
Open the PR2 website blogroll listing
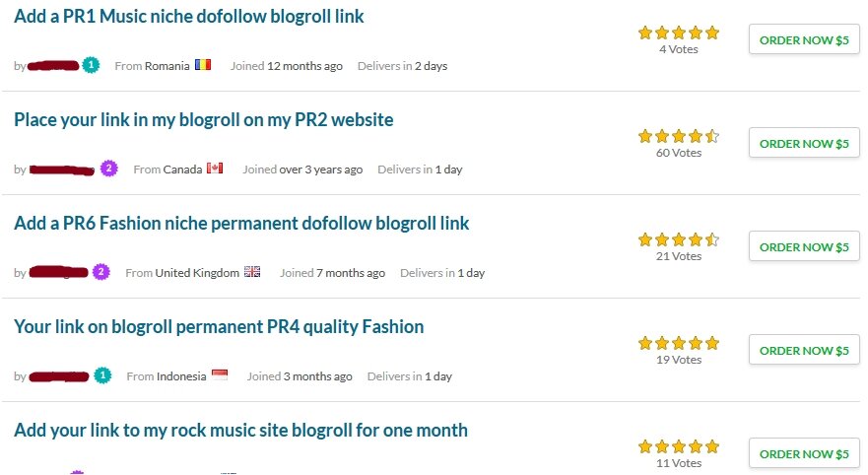(x=203, y=120)
